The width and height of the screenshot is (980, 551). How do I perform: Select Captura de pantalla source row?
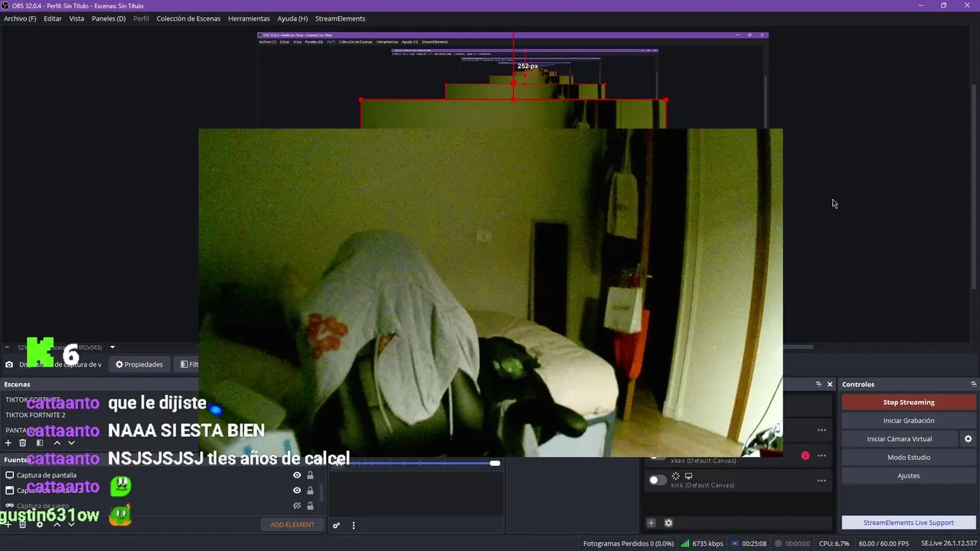tap(161, 475)
